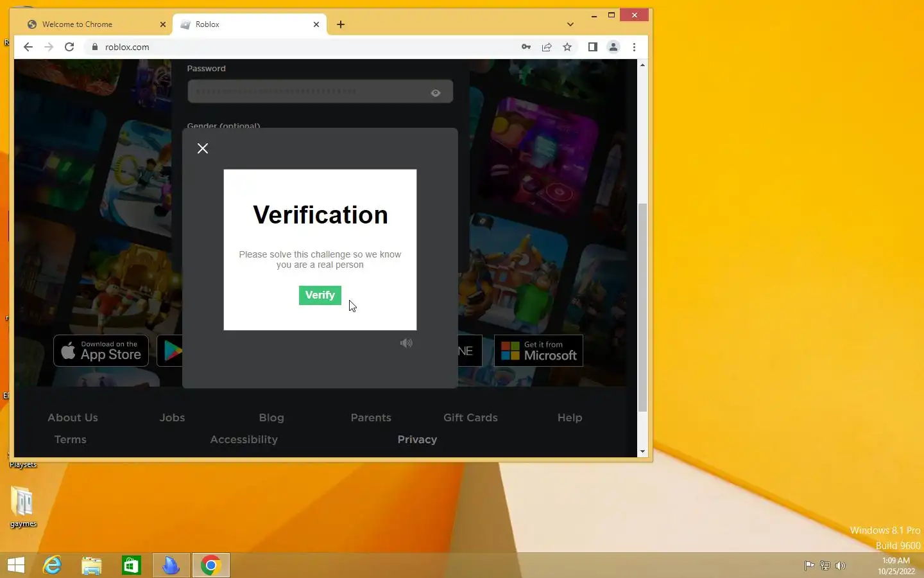Image resolution: width=924 pixels, height=578 pixels.
Task: Minimize the Chrome window
Action: 594,15
